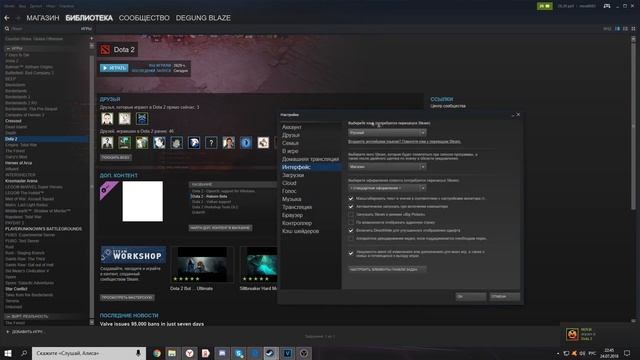Enable start Steam in Big Picture checkbox
Screen dimensions: 640x360
pos(351,214)
